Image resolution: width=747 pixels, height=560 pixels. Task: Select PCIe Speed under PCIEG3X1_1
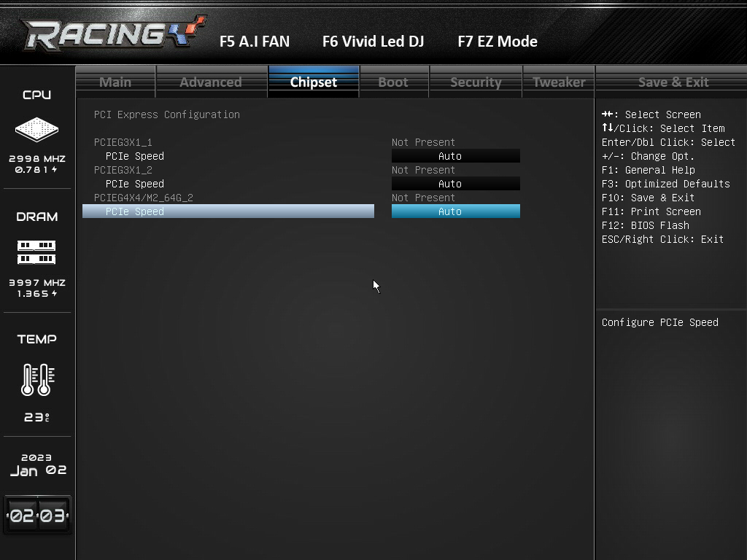(x=135, y=156)
